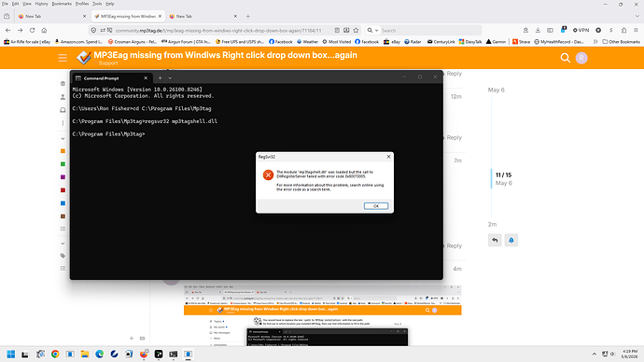Select the green category square in sidebar

63,164
